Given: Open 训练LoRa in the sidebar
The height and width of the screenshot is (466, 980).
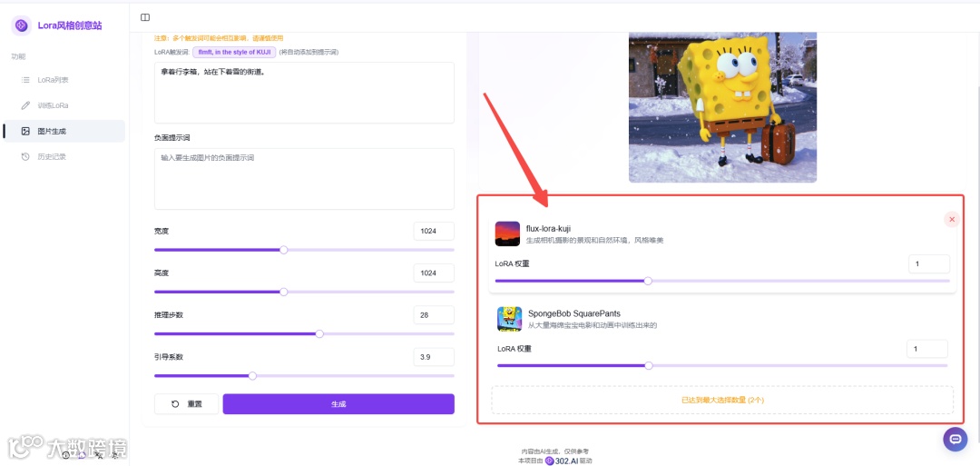Looking at the screenshot, I should [x=64, y=105].
